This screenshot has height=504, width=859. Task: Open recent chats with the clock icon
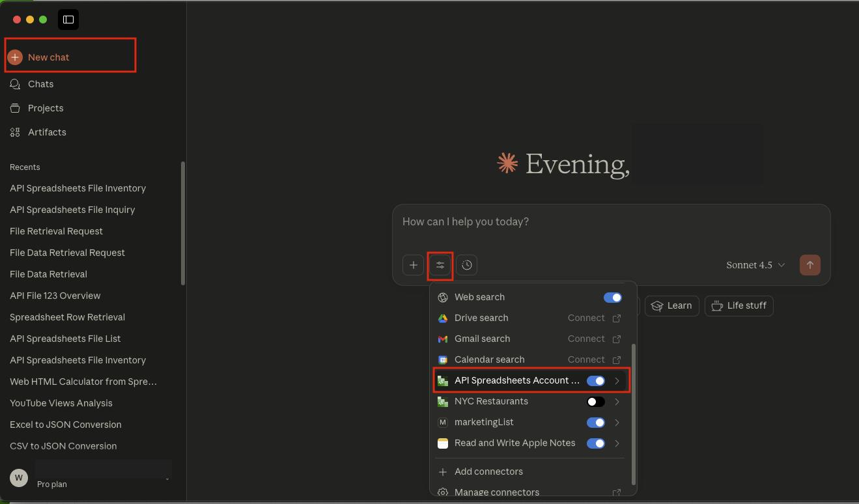(466, 265)
